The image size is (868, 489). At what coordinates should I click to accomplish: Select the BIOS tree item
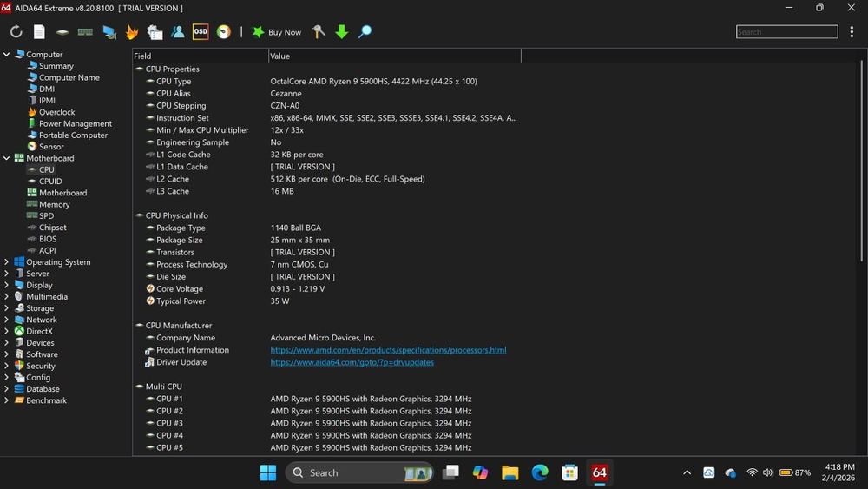click(x=48, y=239)
